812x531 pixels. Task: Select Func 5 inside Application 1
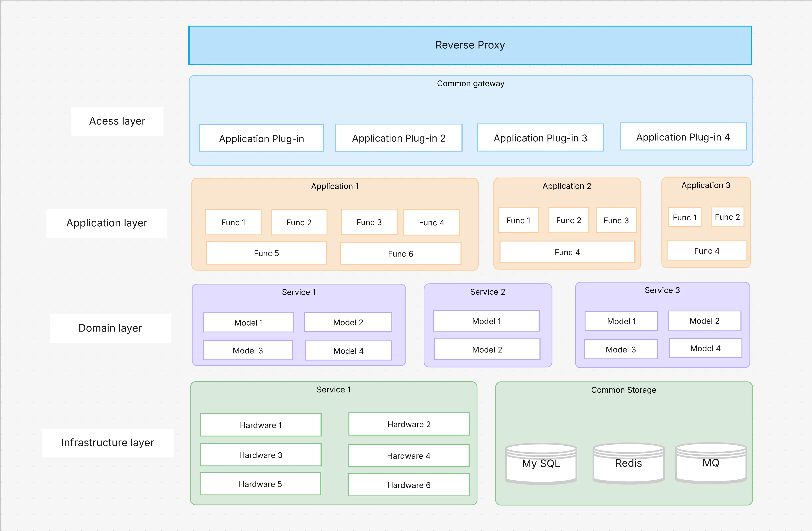pyautogui.click(x=267, y=253)
